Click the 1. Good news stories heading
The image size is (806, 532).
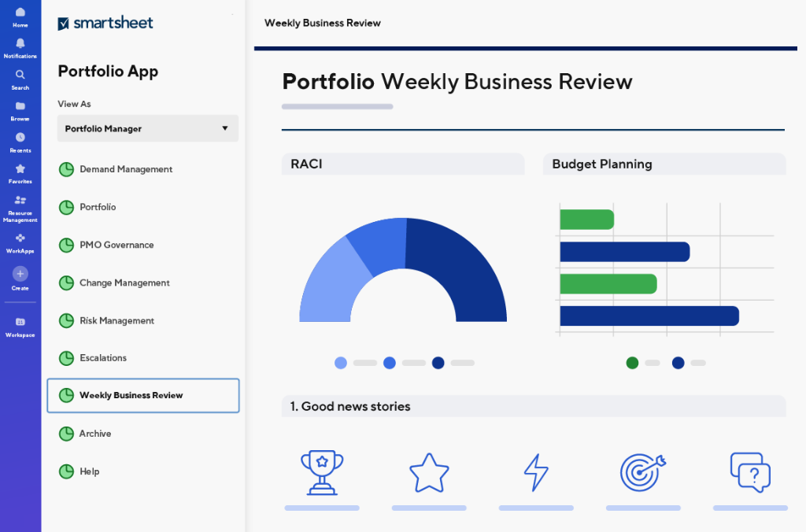(x=350, y=407)
